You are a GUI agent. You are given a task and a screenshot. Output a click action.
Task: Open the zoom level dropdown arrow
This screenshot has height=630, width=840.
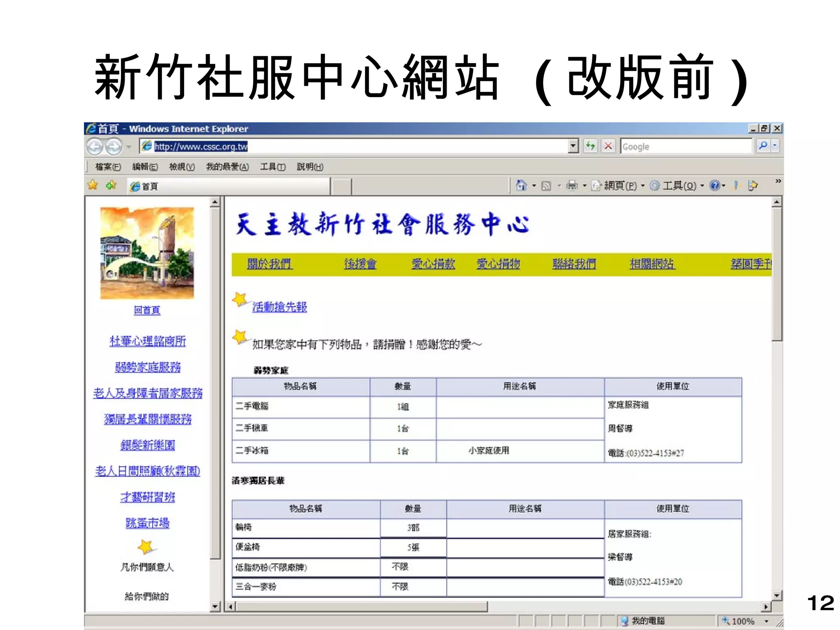click(766, 621)
